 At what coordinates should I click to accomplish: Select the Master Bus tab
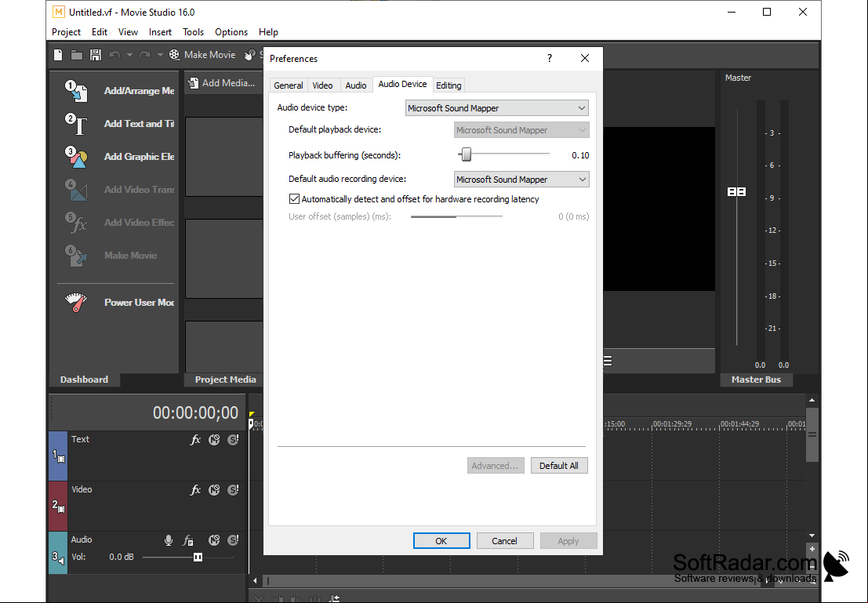756,380
